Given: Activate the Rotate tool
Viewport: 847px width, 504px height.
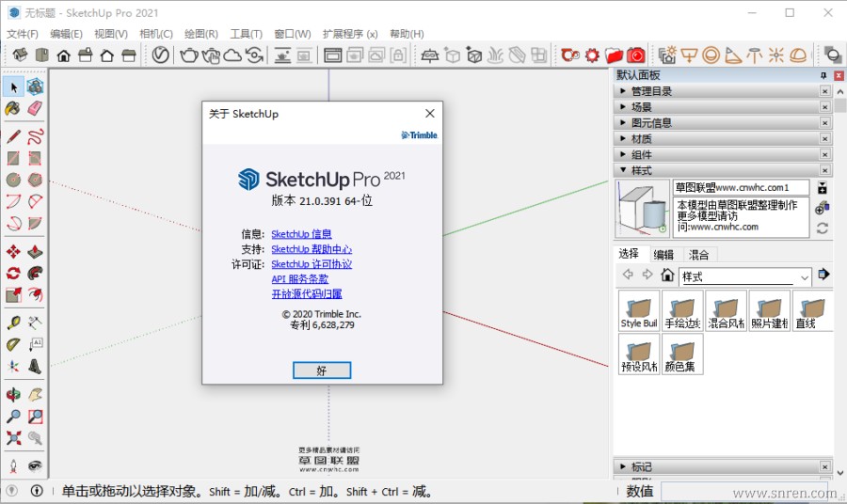Looking at the screenshot, I should 13,273.
